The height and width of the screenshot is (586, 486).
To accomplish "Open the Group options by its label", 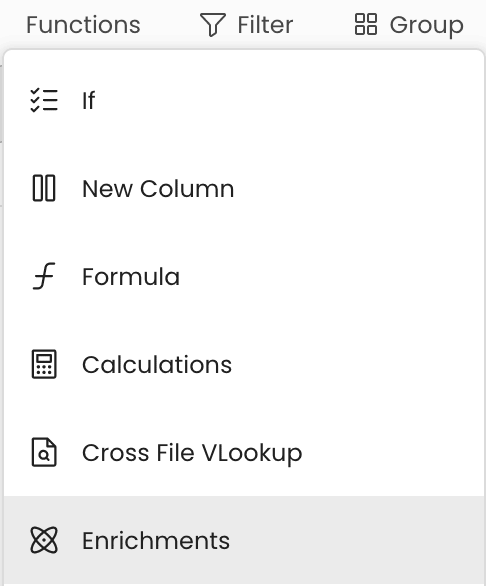I will [x=427, y=26].
